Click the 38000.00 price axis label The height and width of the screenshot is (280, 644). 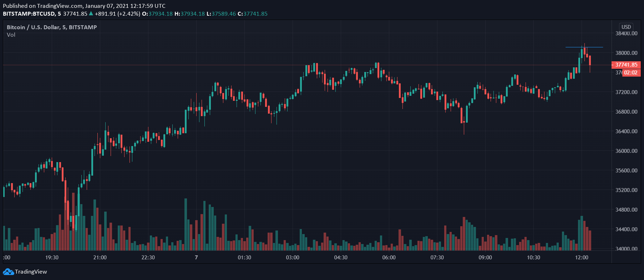click(626, 53)
